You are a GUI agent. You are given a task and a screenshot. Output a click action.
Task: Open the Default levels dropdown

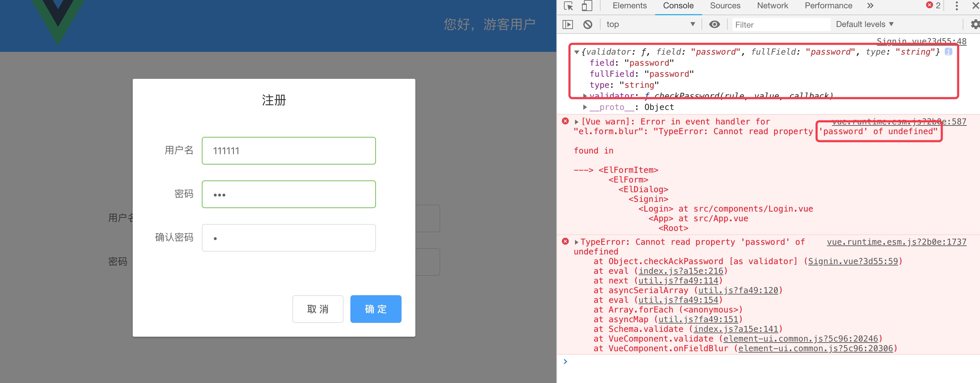pos(864,25)
